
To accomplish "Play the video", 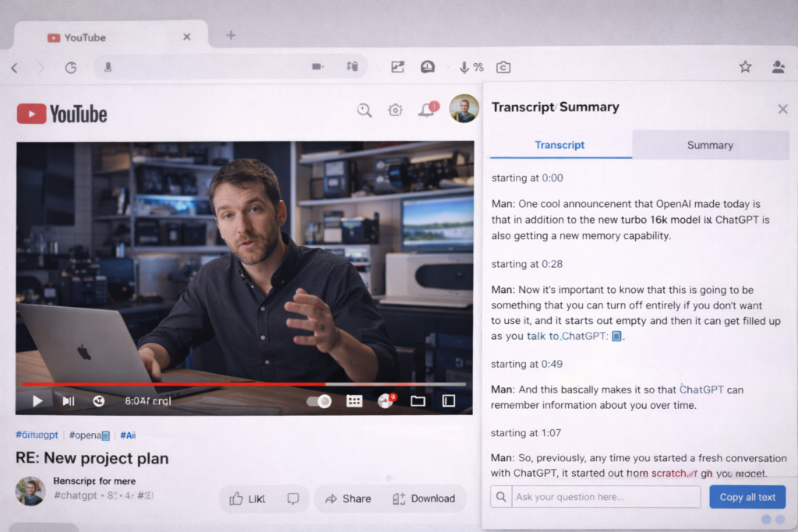I will (37, 400).
